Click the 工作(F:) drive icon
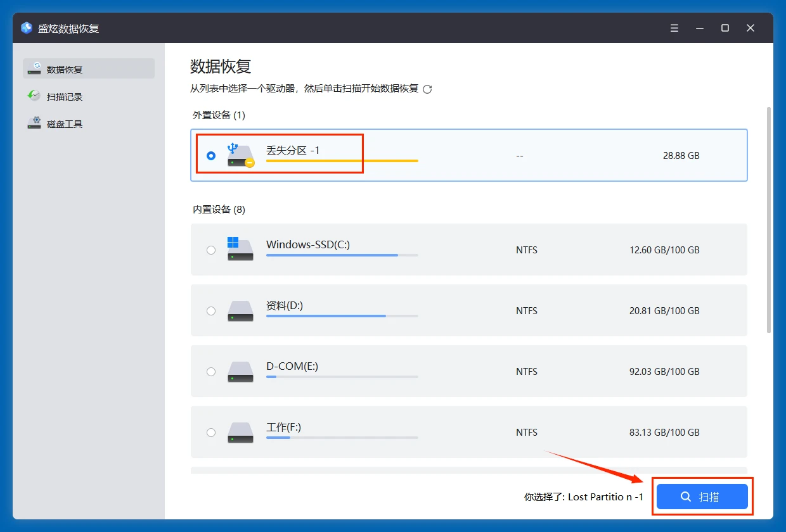Viewport: 786px width, 532px height. [x=240, y=432]
